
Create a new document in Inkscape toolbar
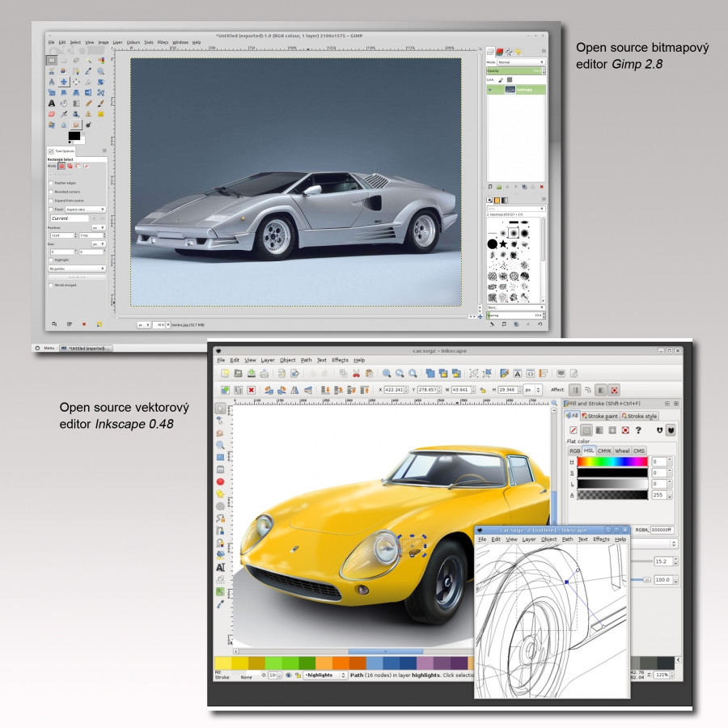(225, 373)
